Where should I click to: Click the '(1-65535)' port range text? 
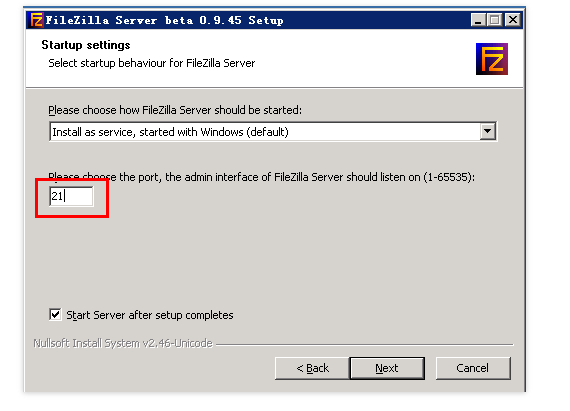pos(449,177)
